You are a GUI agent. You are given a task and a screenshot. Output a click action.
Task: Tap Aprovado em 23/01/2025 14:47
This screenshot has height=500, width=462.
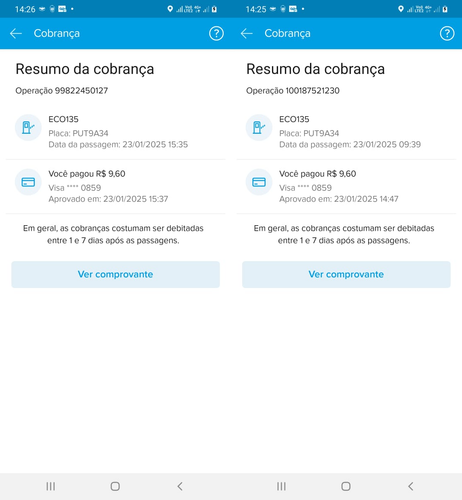pos(339,199)
